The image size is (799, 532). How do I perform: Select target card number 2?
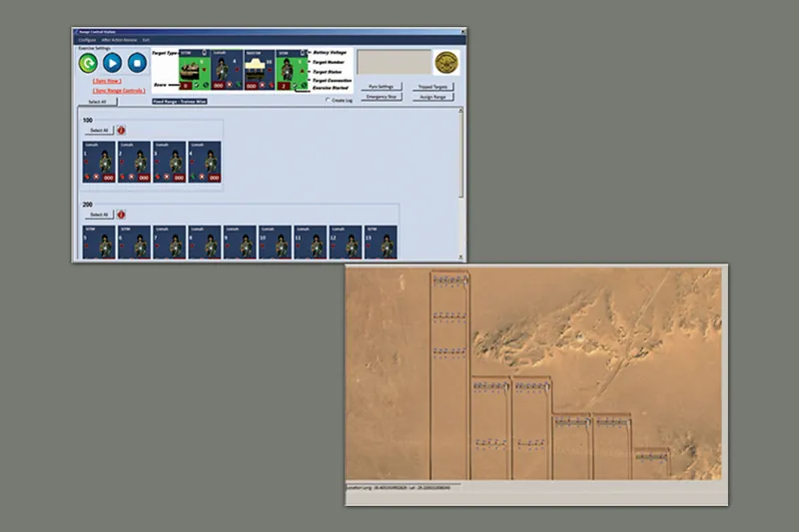point(134,162)
